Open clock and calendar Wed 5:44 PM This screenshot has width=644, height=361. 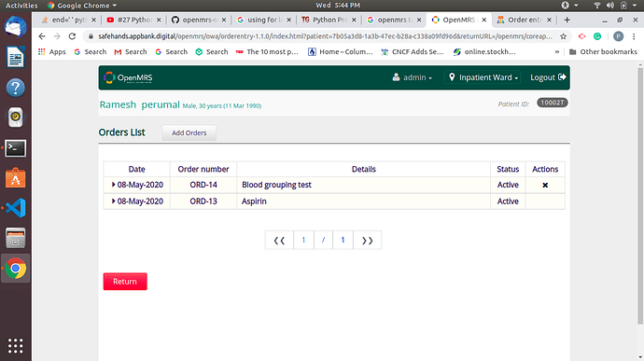(x=338, y=6)
